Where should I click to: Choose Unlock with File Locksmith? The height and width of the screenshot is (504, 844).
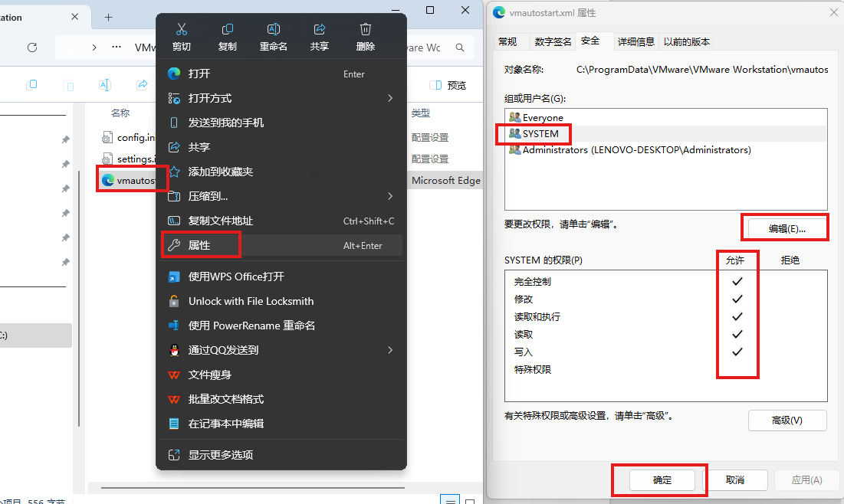pyautogui.click(x=281, y=301)
